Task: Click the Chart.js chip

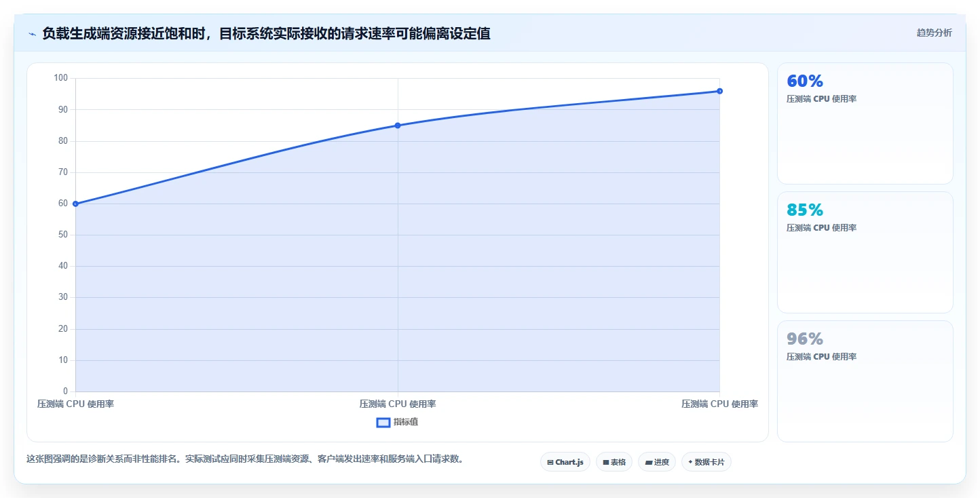Action: (x=565, y=462)
